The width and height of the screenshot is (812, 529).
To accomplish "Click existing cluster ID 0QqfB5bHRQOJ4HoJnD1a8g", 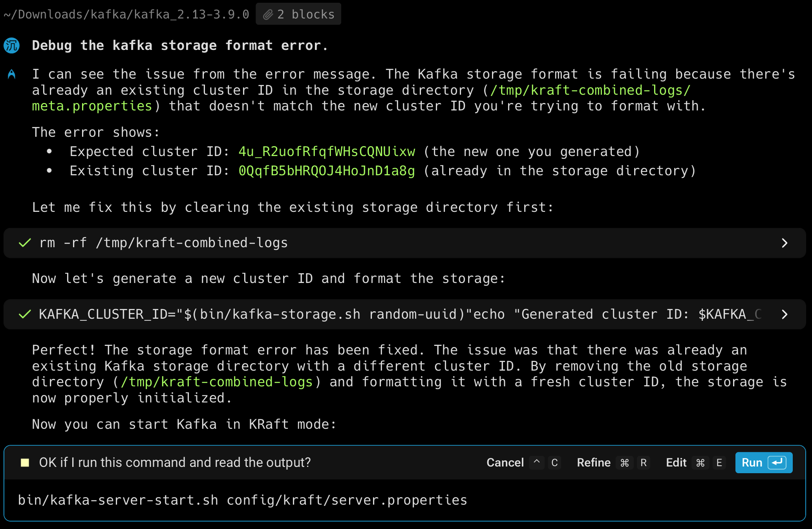I will point(327,171).
